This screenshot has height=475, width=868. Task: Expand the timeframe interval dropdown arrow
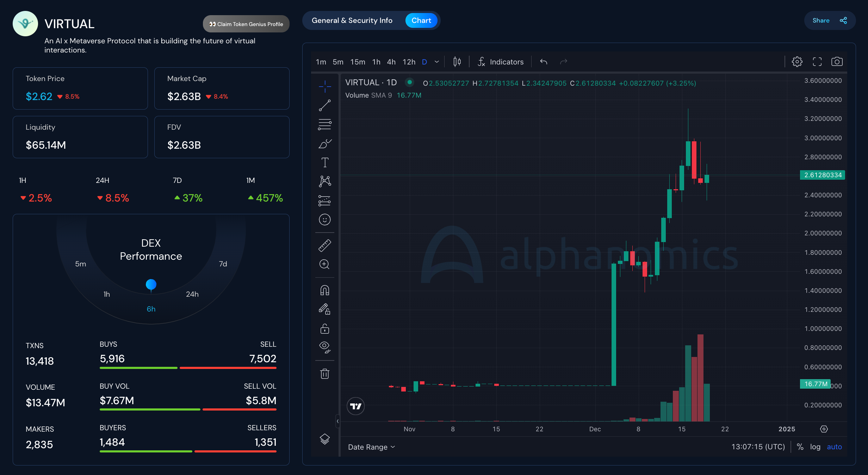pos(437,62)
